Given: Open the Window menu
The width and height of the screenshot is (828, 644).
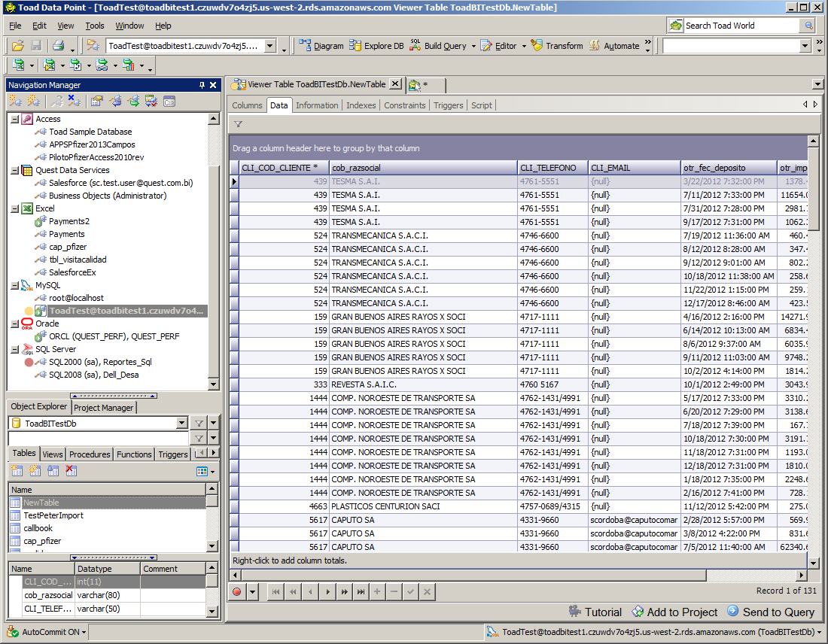Looking at the screenshot, I should coord(130,26).
